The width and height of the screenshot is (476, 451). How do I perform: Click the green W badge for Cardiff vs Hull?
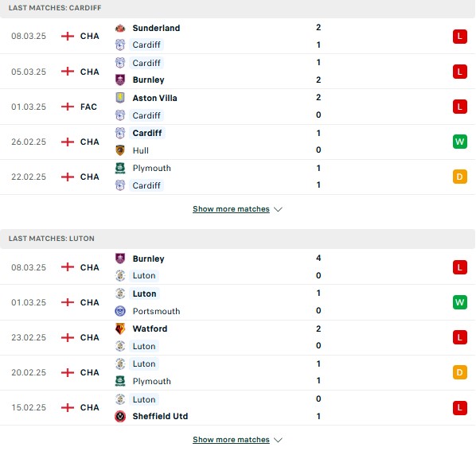[459, 142]
